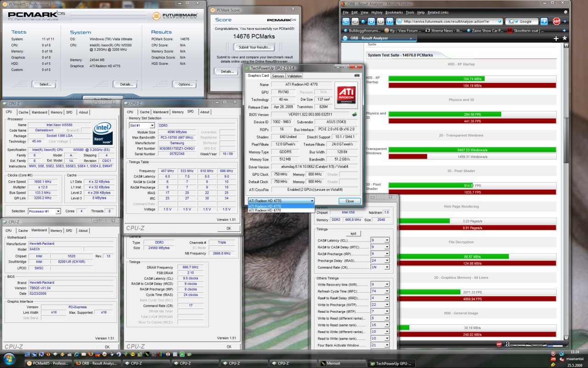
Task: Open Firefox History menu
Action: point(377,12)
